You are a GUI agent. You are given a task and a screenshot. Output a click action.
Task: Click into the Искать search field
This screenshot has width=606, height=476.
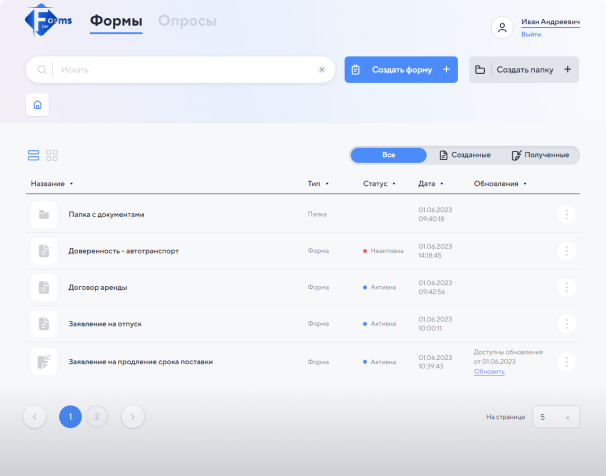(185, 70)
